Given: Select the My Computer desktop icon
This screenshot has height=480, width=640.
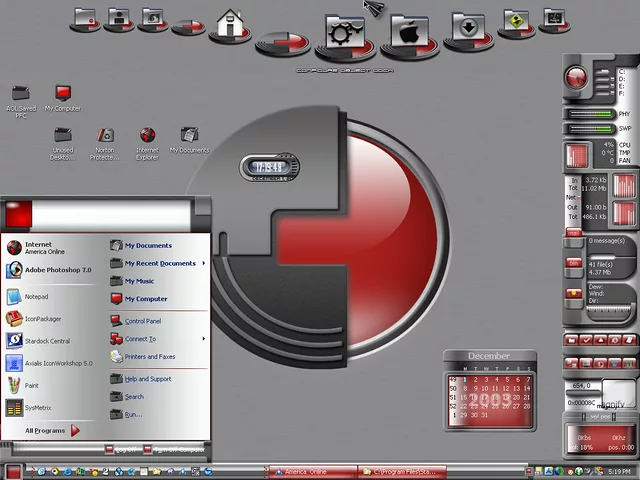Looking at the screenshot, I should click(63, 98).
